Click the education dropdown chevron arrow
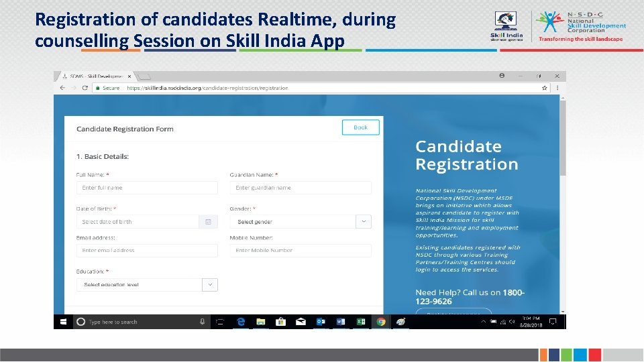The image size is (644, 362). pos(210,285)
